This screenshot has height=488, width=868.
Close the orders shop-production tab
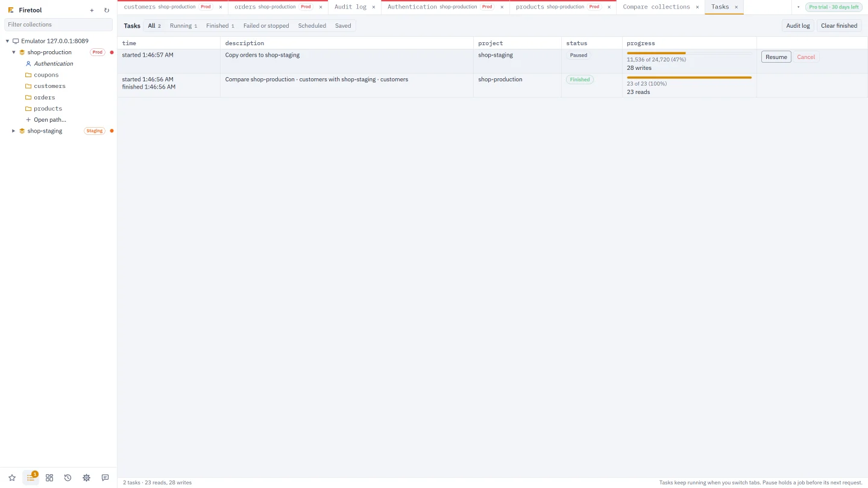point(321,7)
